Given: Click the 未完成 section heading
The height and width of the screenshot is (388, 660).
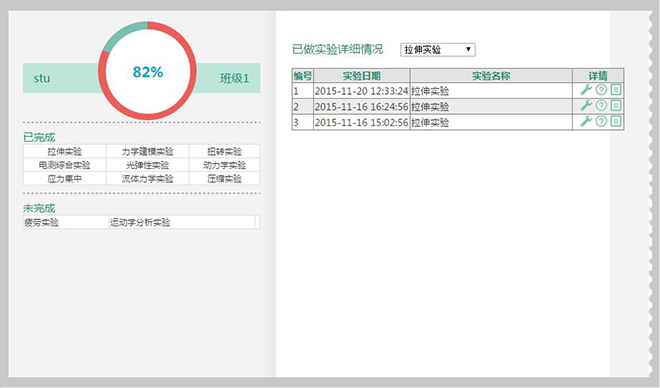Looking at the screenshot, I should pyautogui.click(x=39, y=208).
